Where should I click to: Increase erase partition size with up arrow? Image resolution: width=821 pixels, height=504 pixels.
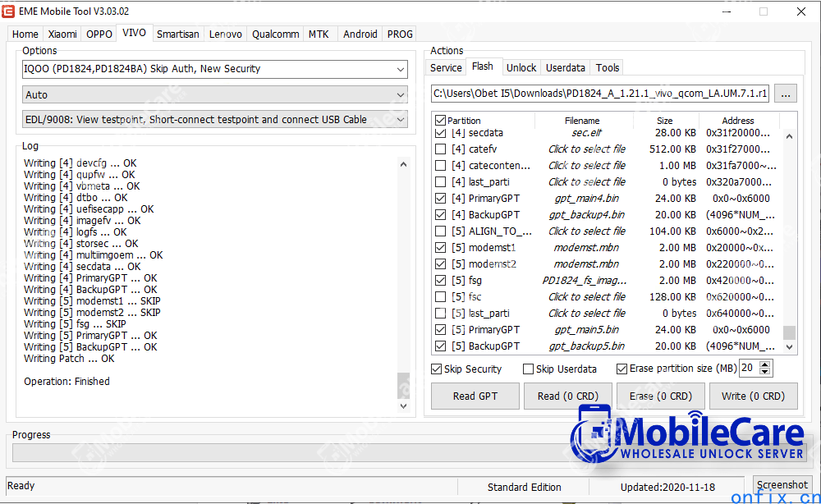(x=765, y=364)
